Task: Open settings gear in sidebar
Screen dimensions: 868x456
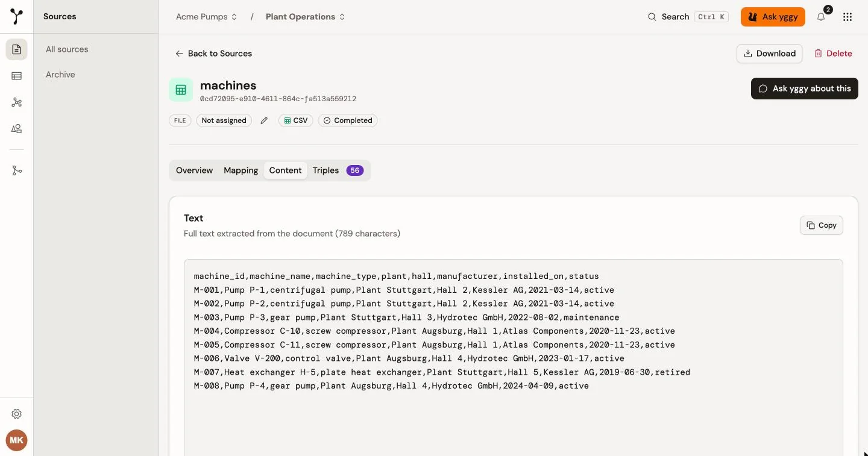Action: point(17,414)
